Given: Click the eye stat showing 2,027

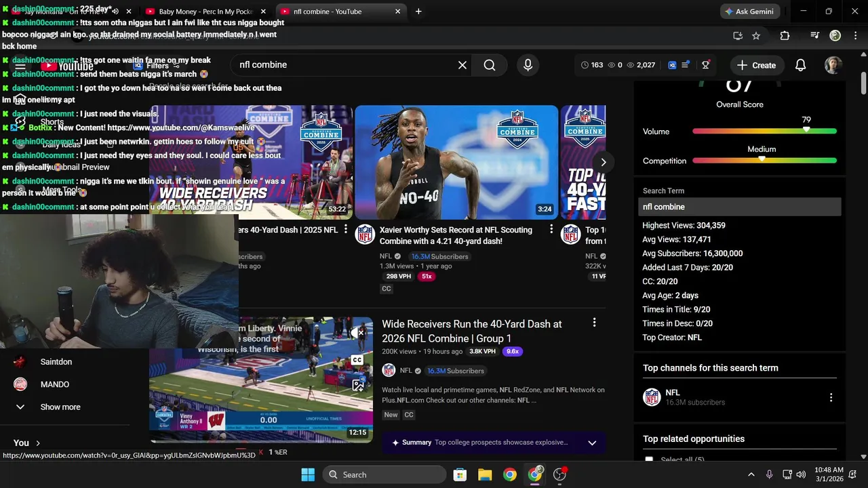Looking at the screenshot, I should coord(641,65).
